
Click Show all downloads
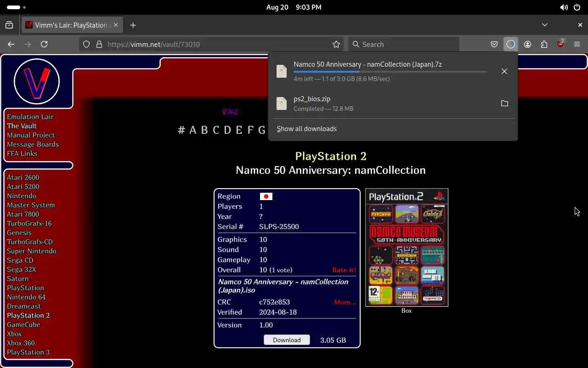[x=306, y=129]
